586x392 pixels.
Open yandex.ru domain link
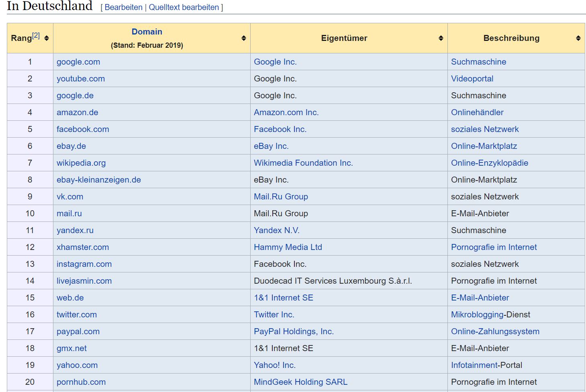(75, 230)
